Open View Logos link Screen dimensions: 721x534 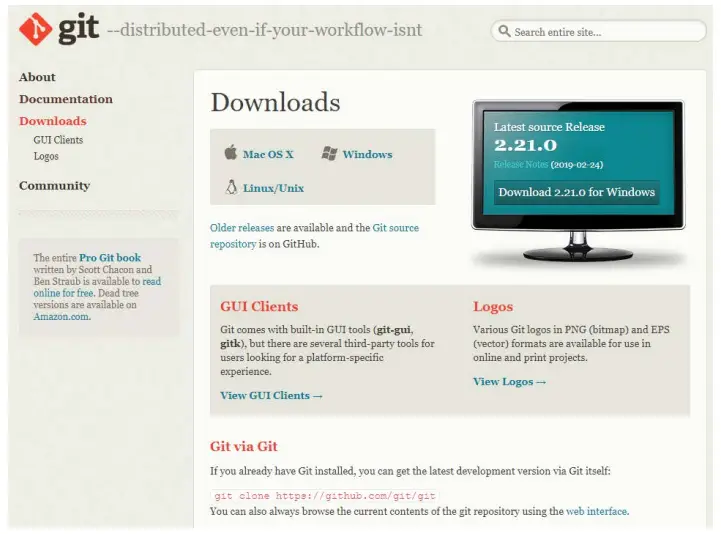pos(509,381)
